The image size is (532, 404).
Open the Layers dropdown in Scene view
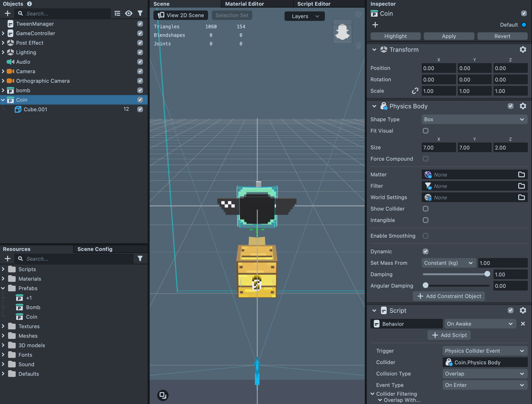[x=304, y=16]
